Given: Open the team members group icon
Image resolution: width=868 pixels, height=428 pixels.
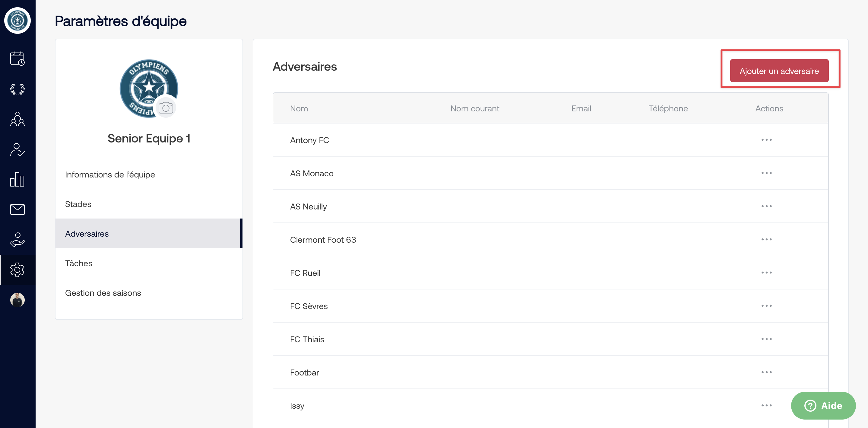Looking at the screenshot, I should click(17, 119).
